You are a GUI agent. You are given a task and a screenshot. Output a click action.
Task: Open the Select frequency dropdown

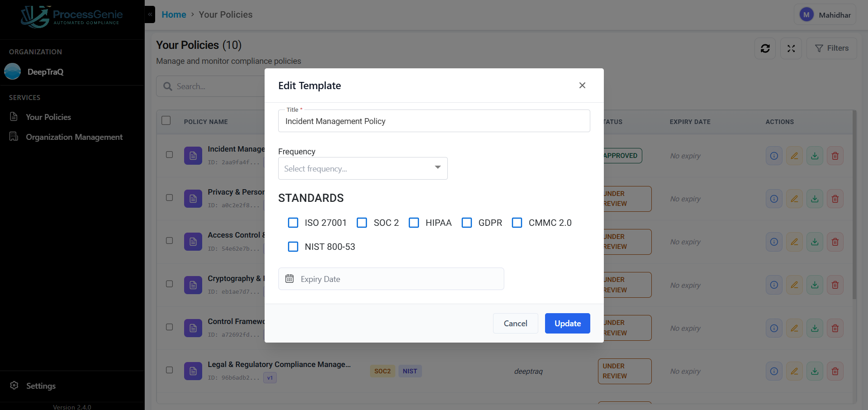point(363,168)
